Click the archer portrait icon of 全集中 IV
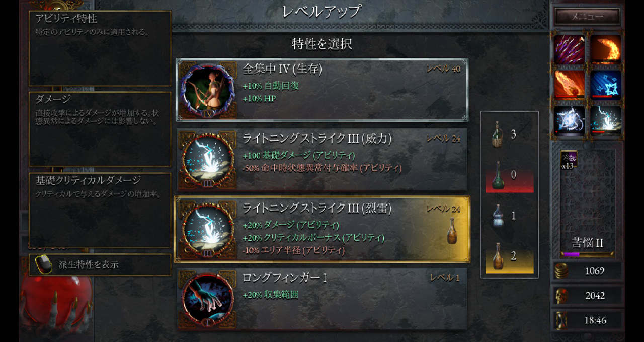644x342 pixels. [x=208, y=91]
